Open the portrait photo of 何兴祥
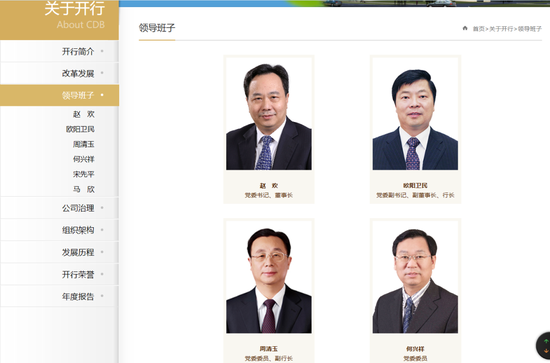 (415, 277)
